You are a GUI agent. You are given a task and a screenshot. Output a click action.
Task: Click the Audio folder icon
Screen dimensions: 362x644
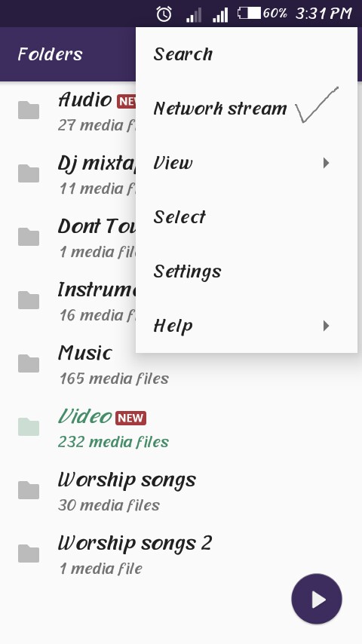pyautogui.click(x=29, y=110)
